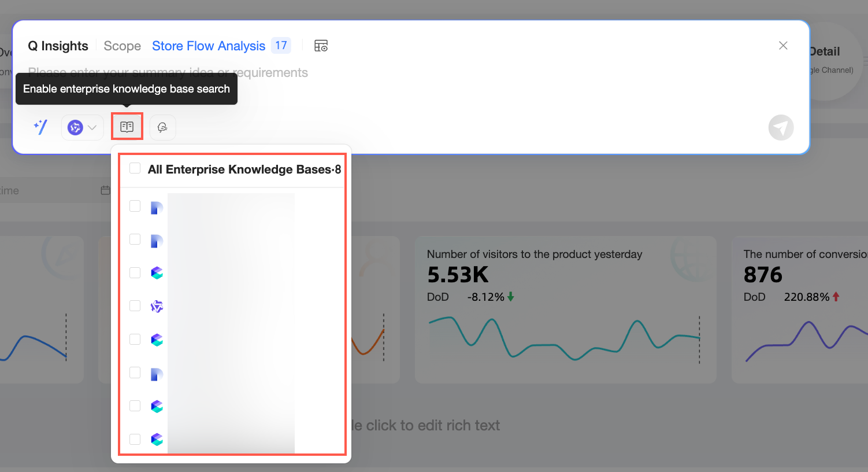Tick the last knowledge base checkbox in list

pos(135,439)
